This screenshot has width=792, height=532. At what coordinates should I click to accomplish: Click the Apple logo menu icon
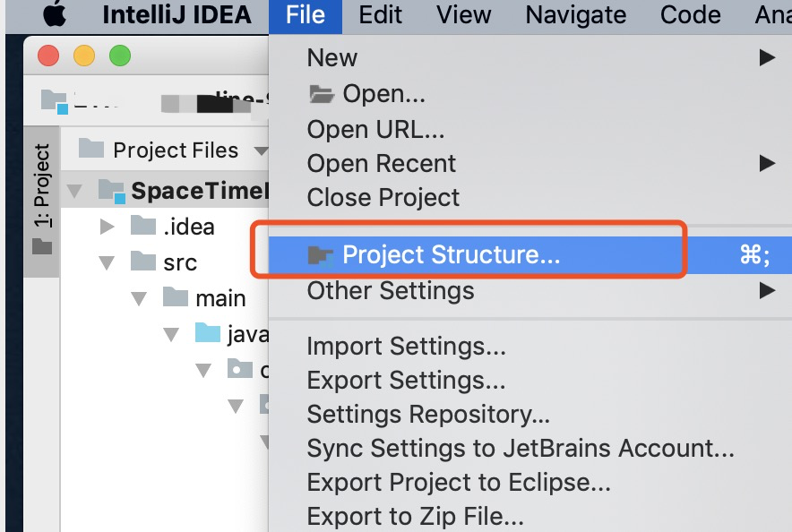(x=55, y=14)
